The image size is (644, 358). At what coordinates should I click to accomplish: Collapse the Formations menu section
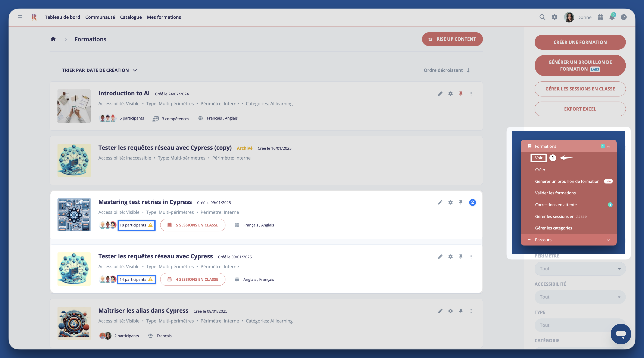608,147
